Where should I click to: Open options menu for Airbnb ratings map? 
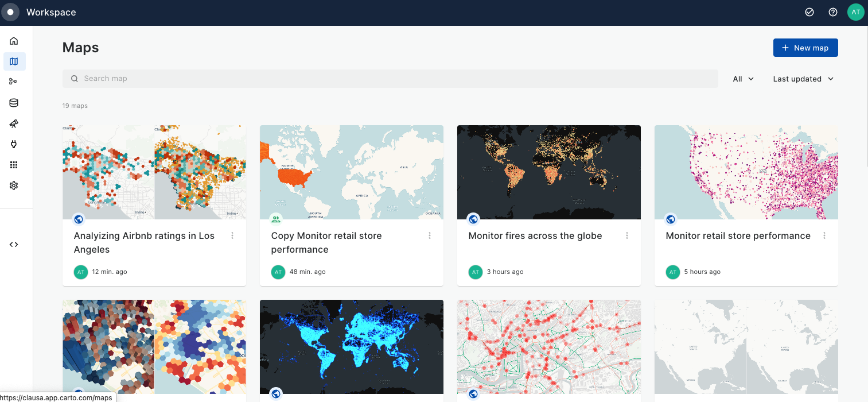click(x=232, y=235)
